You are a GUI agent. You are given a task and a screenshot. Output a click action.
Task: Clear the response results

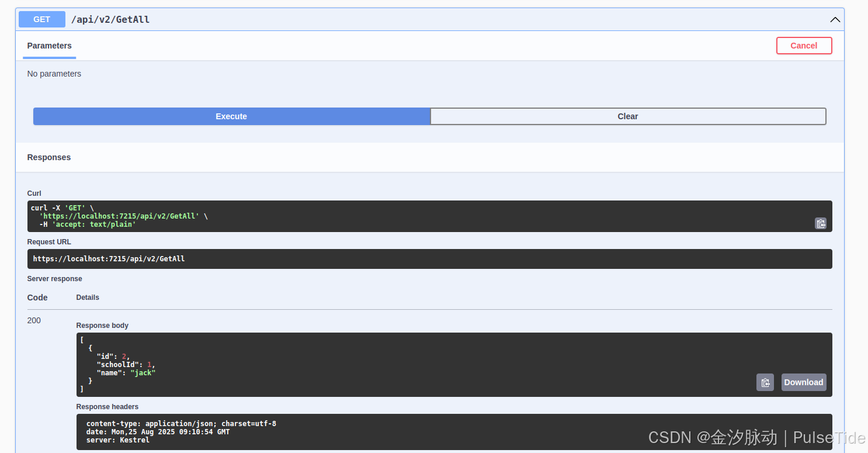coord(628,116)
